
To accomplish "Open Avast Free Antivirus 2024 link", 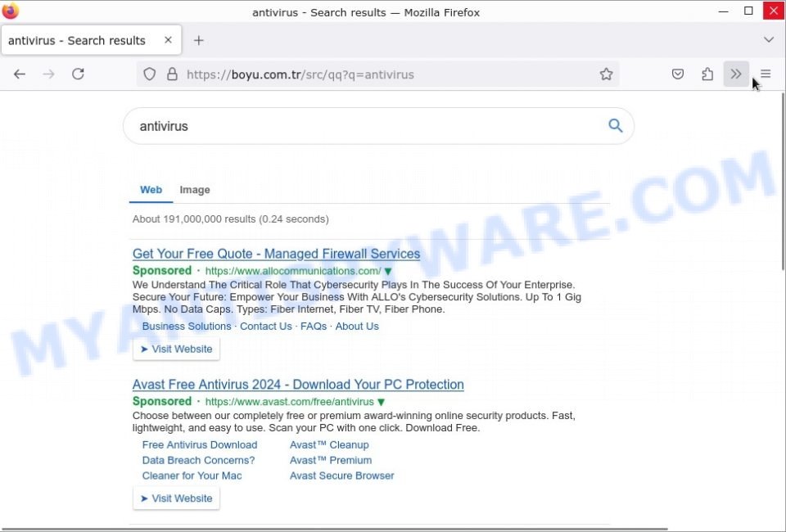I will [298, 384].
